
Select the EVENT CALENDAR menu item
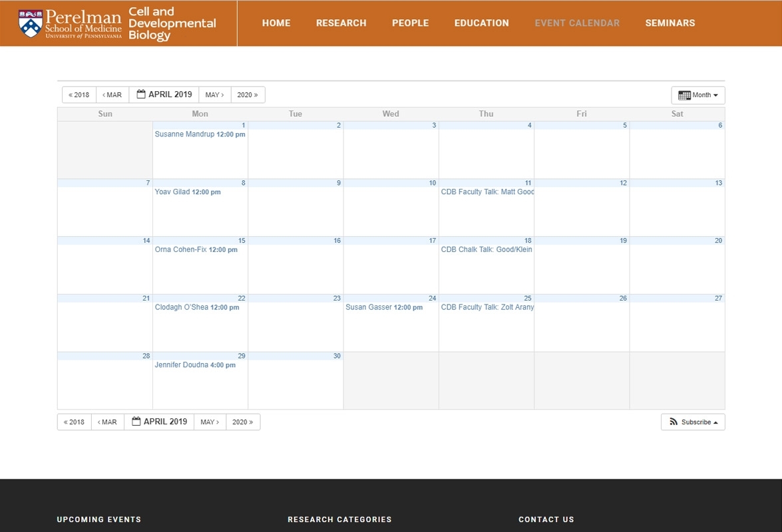[578, 23]
